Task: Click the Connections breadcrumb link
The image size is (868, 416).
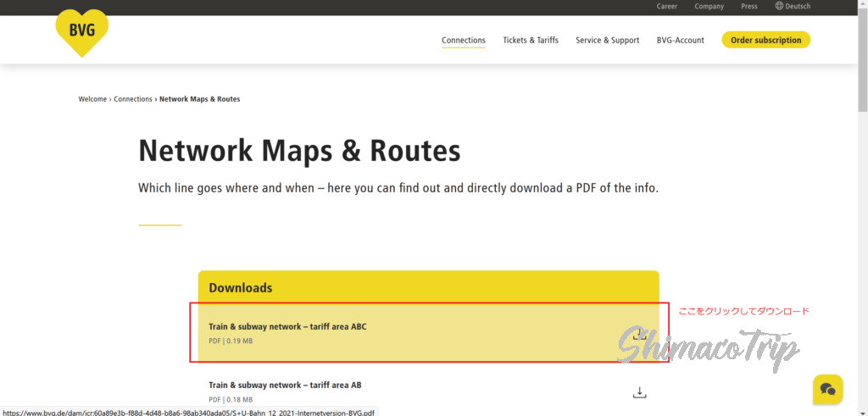Action: (x=133, y=99)
